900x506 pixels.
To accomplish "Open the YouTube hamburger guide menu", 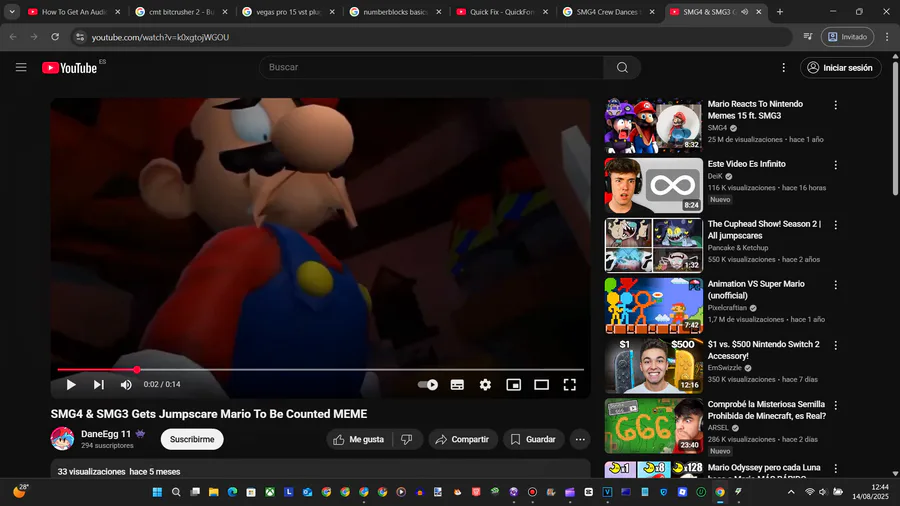I will 21,68.
